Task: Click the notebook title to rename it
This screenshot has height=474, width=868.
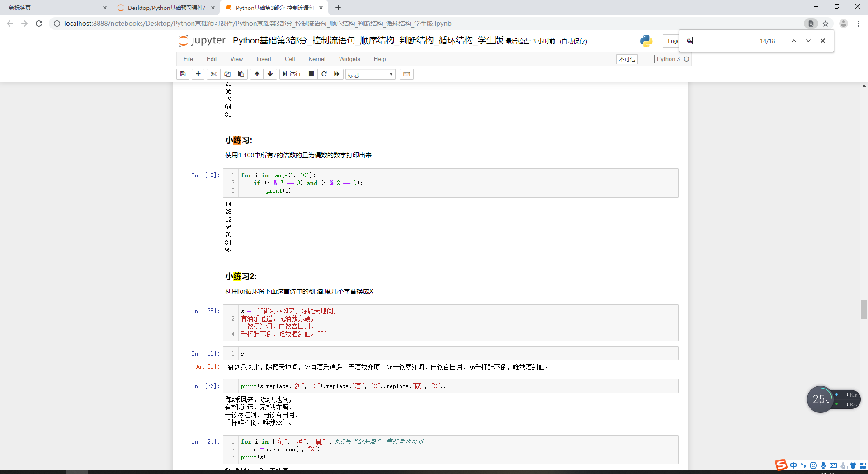Action: [368, 41]
